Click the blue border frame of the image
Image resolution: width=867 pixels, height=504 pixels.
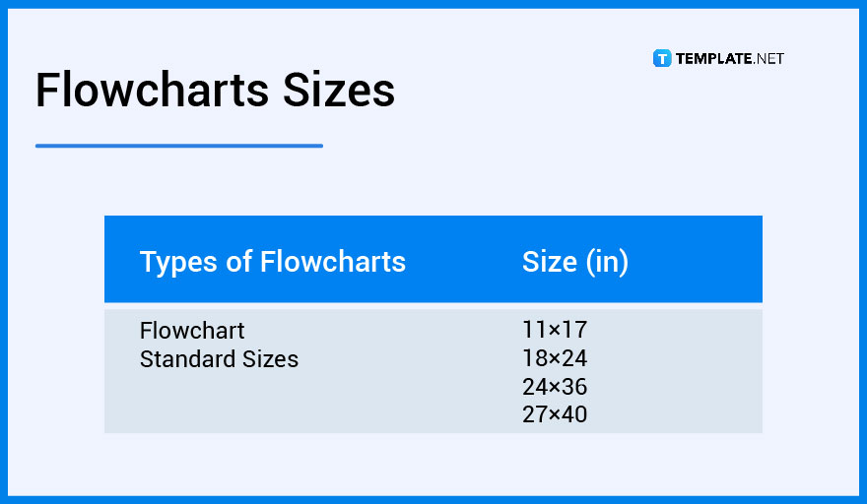pyautogui.click(x=433, y=3)
